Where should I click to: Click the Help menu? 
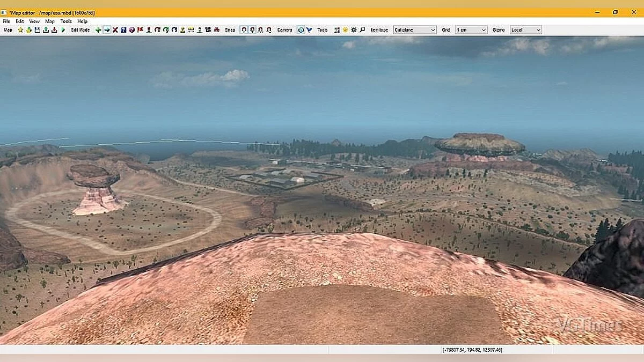(82, 21)
